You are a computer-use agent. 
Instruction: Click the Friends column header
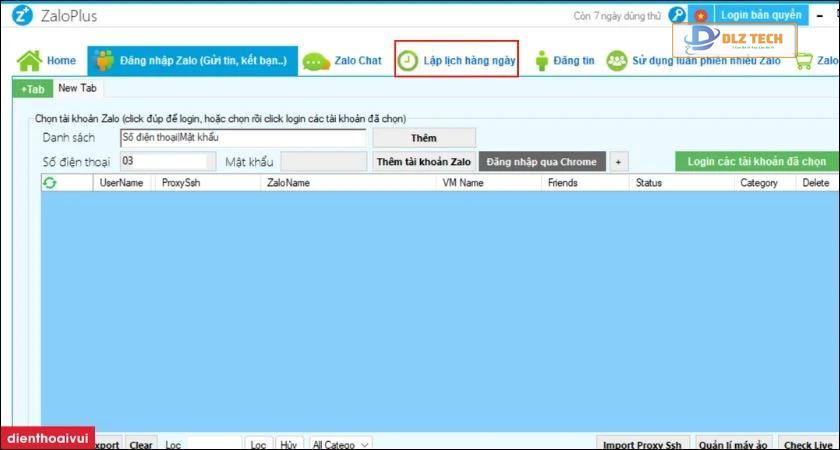tap(562, 183)
